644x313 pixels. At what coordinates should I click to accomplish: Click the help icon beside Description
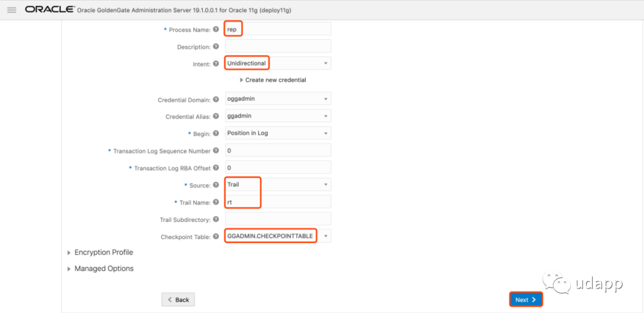(x=216, y=47)
